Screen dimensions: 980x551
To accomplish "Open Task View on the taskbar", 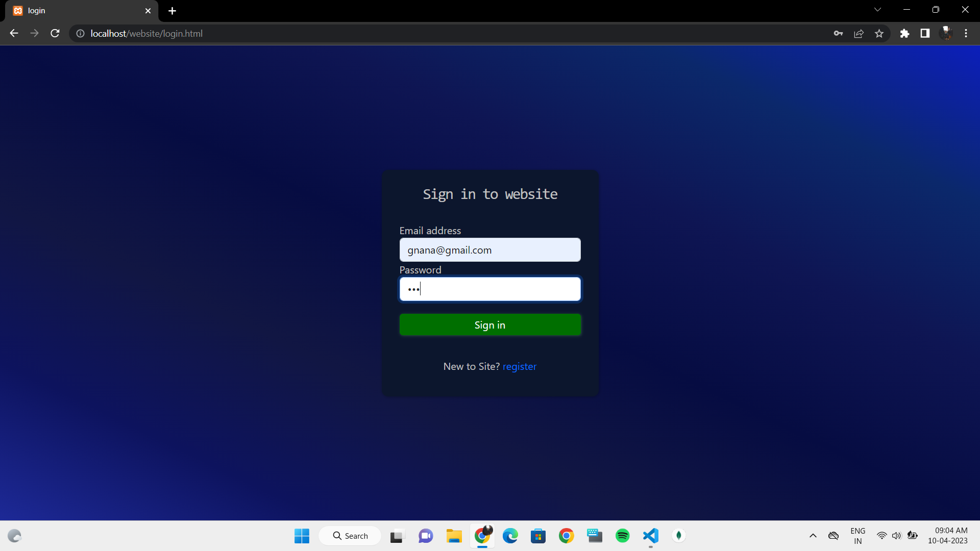I will pos(397,536).
